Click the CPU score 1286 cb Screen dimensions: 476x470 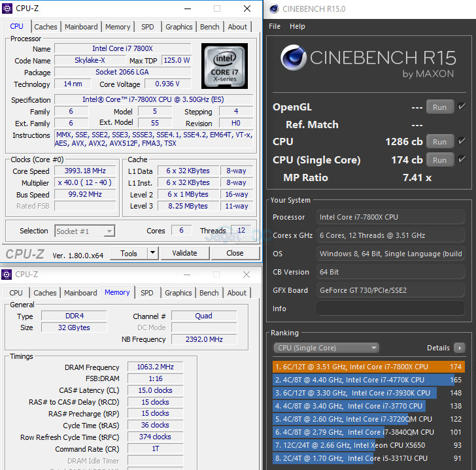404,142
